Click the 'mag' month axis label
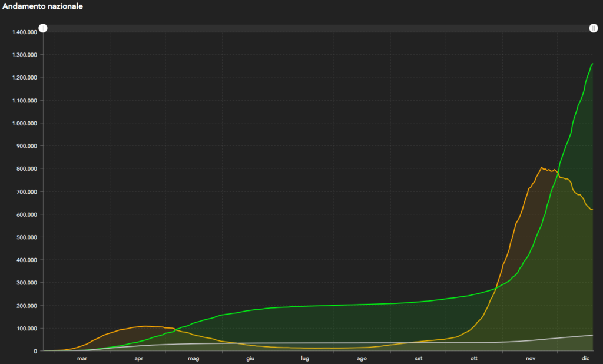The image size is (603, 364). (x=194, y=358)
